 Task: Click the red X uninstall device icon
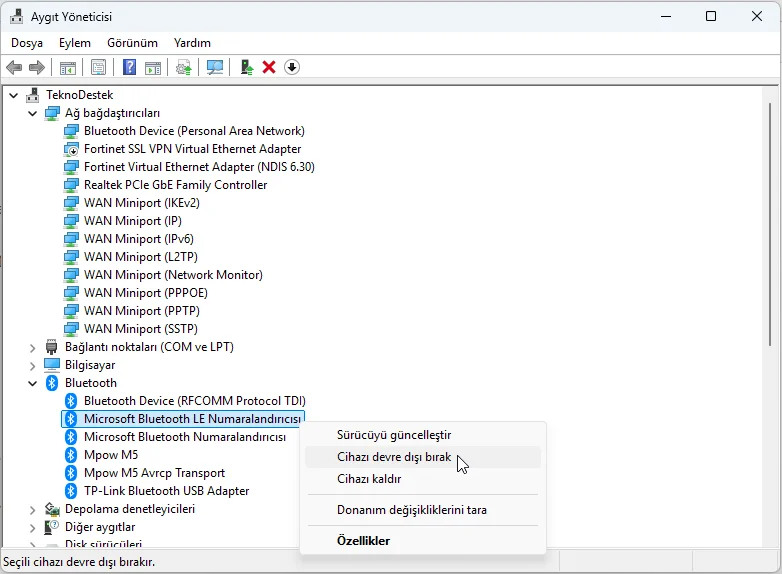click(x=269, y=67)
